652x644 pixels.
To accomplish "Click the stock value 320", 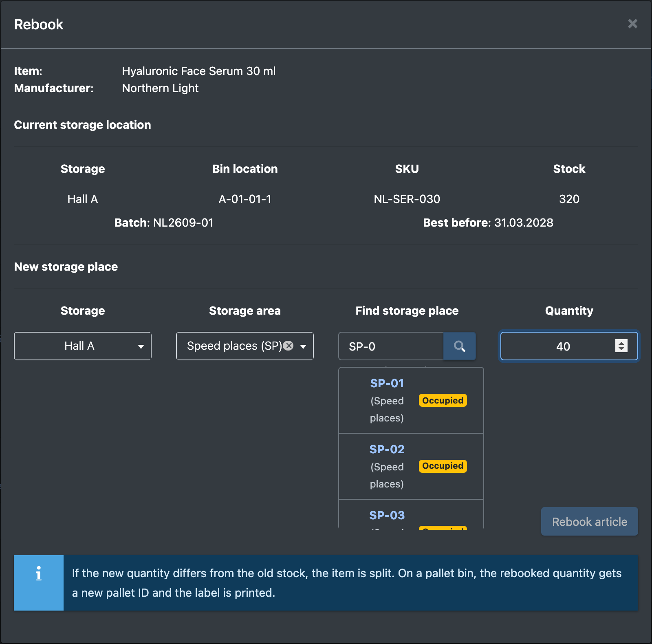I will coord(569,199).
